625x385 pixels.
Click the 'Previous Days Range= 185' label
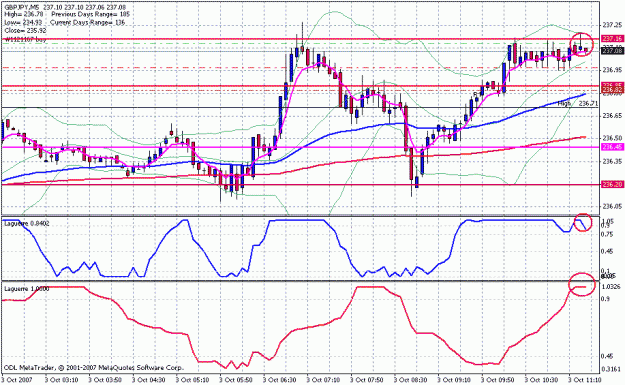pyautogui.click(x=90, y=15)
